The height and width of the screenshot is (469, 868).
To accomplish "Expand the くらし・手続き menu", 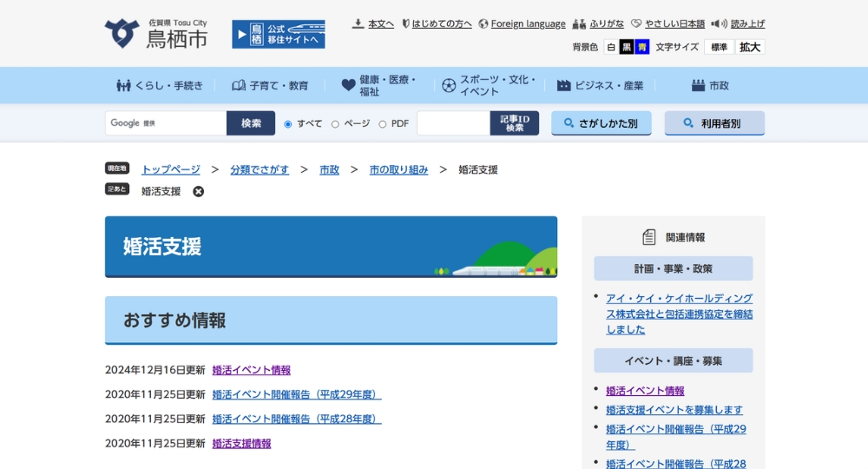I will [160, 85].
